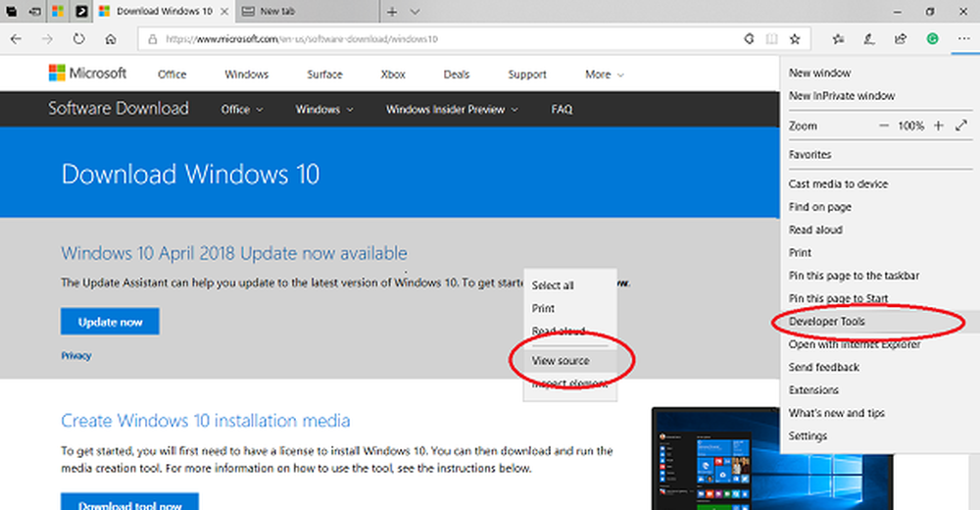Screen dimensions: 980x510
Task: Click the Settings and more ellipsis
Action: pyautogui.click(x=961, y=39)
